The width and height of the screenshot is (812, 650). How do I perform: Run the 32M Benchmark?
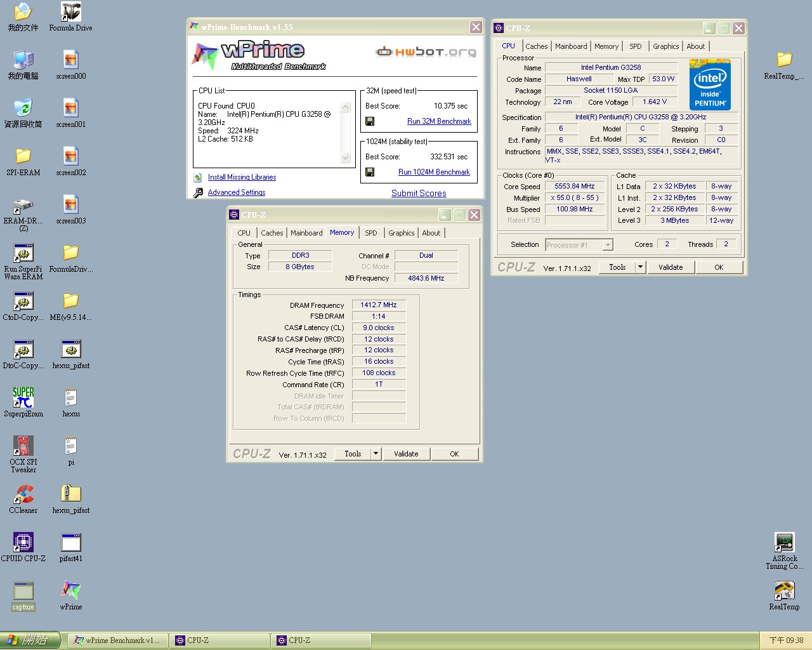tap(439, 121)
